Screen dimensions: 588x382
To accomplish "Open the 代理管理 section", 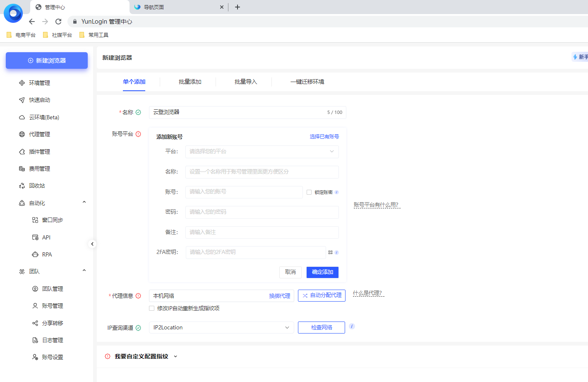I will pyautogui.click(x=38, y=134).
